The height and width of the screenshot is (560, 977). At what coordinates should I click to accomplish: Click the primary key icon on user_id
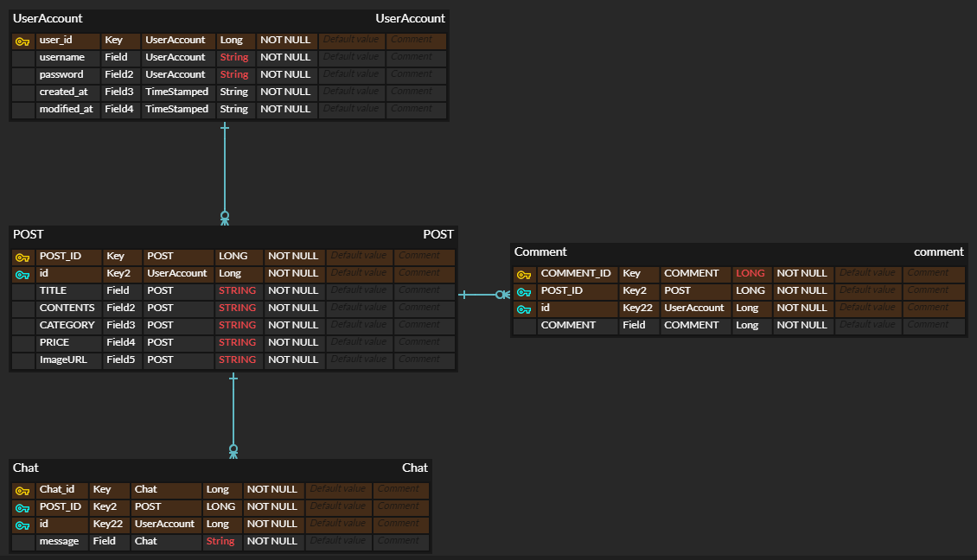click(x=22, y=40)
